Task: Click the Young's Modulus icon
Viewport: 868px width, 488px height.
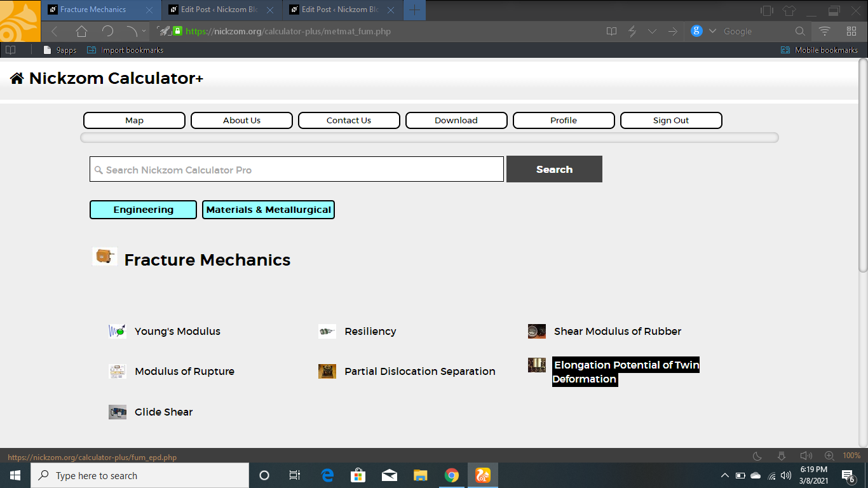Action: (x=118, y=331)
